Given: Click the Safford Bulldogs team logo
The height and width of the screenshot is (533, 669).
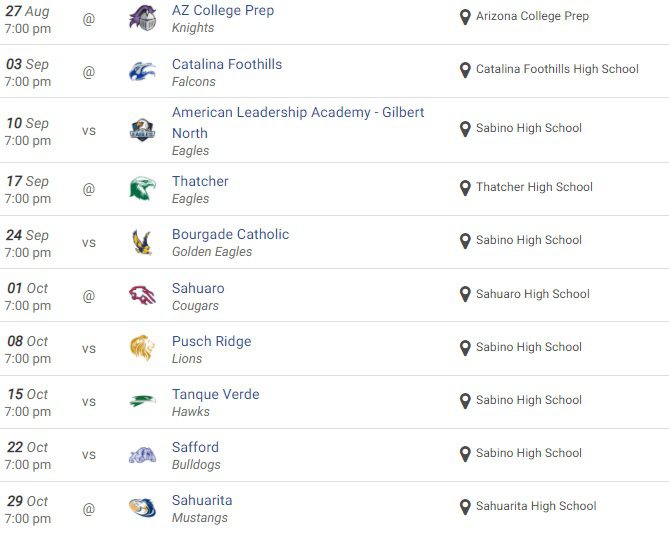Looking at the screenshot, I should [143, 455].
